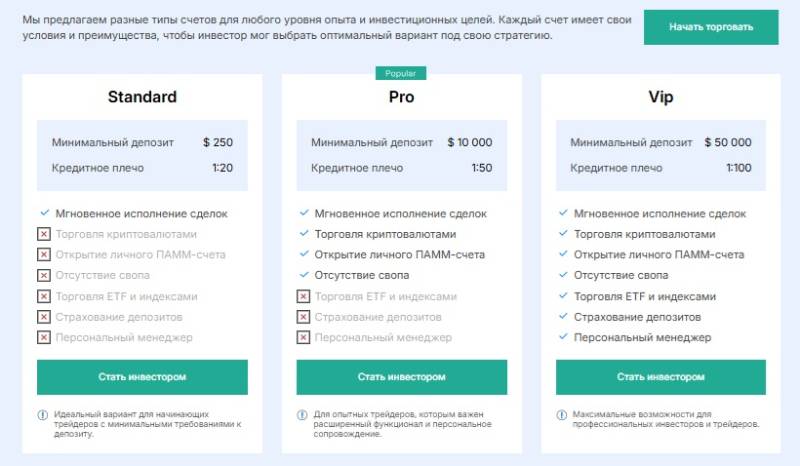Viewport: 800px width, 466px height.
Task: Click the checkmark beside Vip's Страхование депозитов
Action: pos(562,317)
